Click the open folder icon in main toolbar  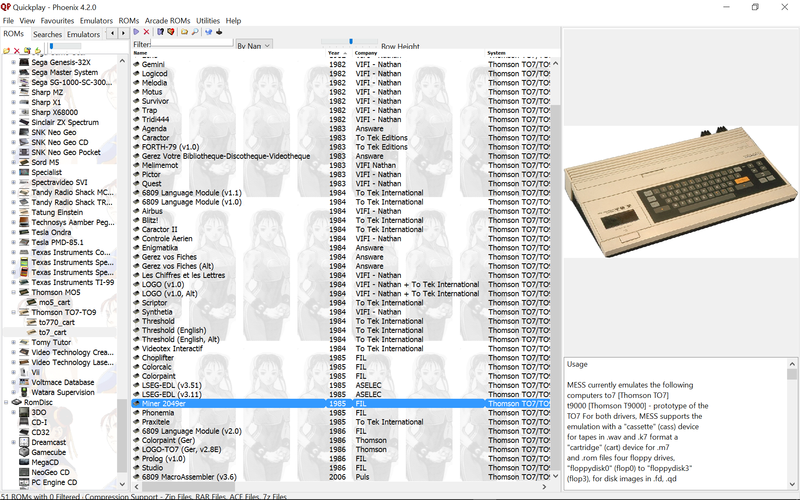[184, 32]
